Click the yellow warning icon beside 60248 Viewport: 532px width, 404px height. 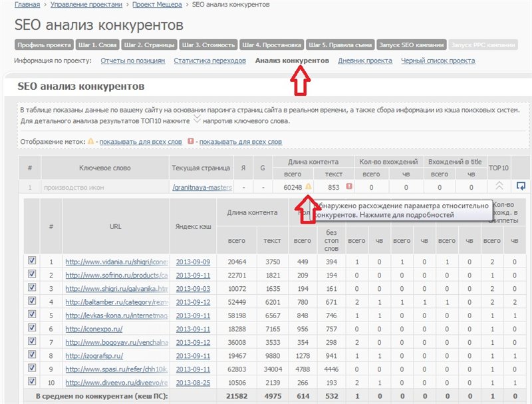[x=308, y=187]
